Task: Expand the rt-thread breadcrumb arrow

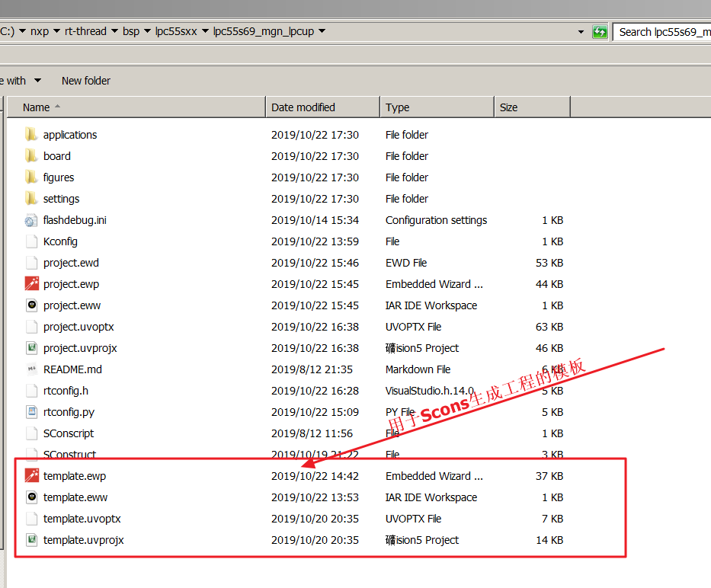Action: tap(114, 32)
